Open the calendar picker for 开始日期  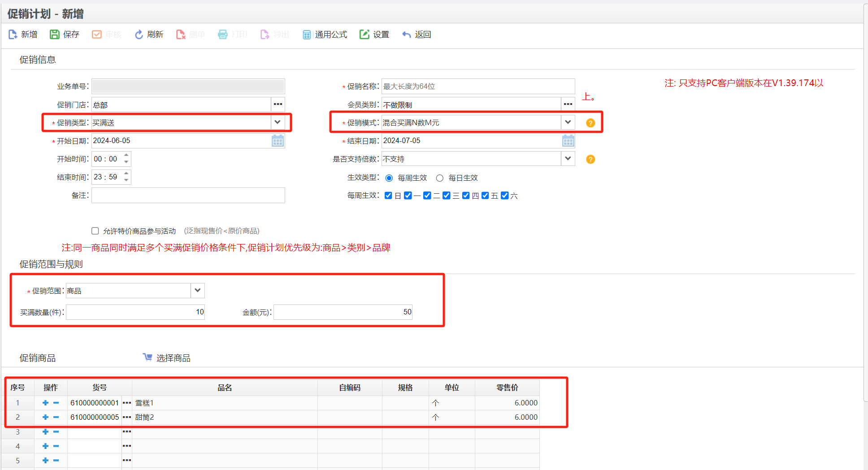[278, 140]
